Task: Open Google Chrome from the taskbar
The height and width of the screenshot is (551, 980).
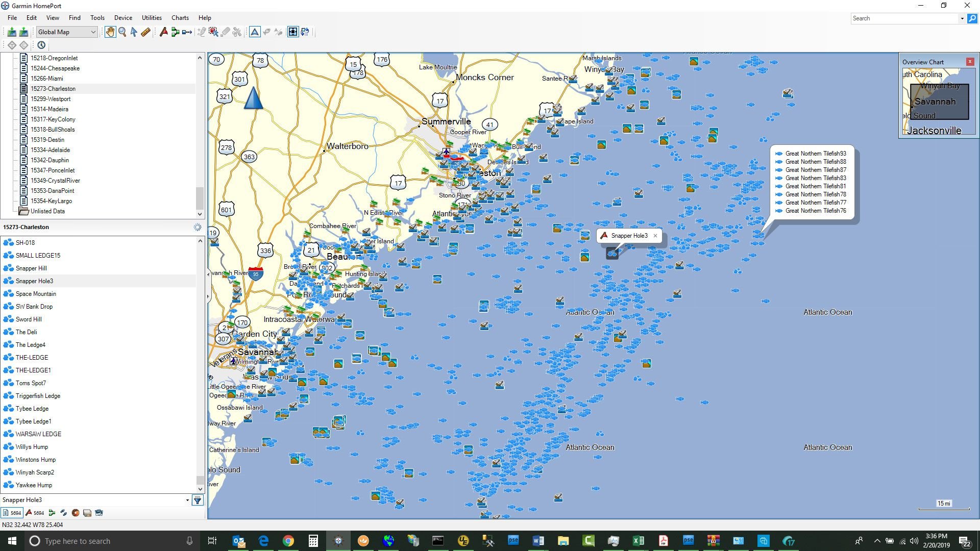Action: click(x=288, y=541)
